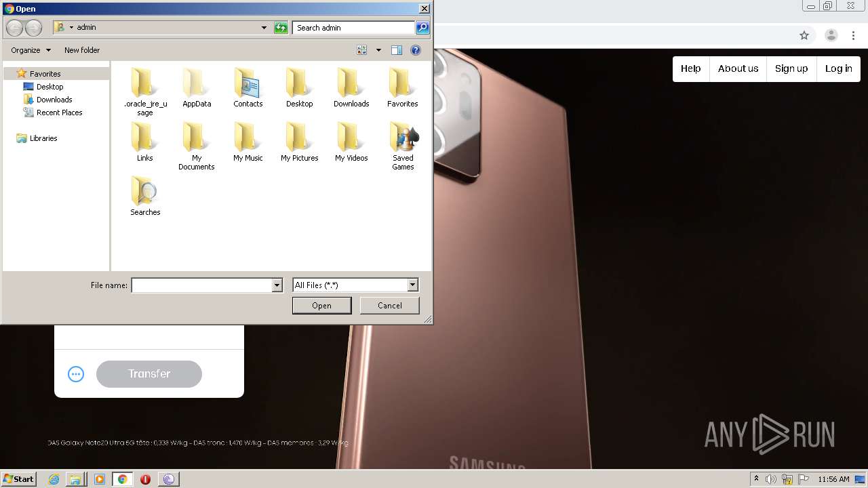868x488 pixels.
Task: Click the Windows Start button
Action: [19, 479]
